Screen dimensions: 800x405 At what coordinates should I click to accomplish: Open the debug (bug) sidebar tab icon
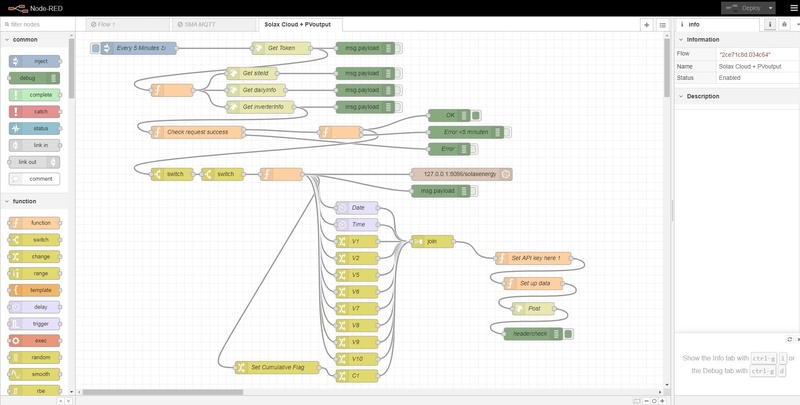tap(785, 24)
